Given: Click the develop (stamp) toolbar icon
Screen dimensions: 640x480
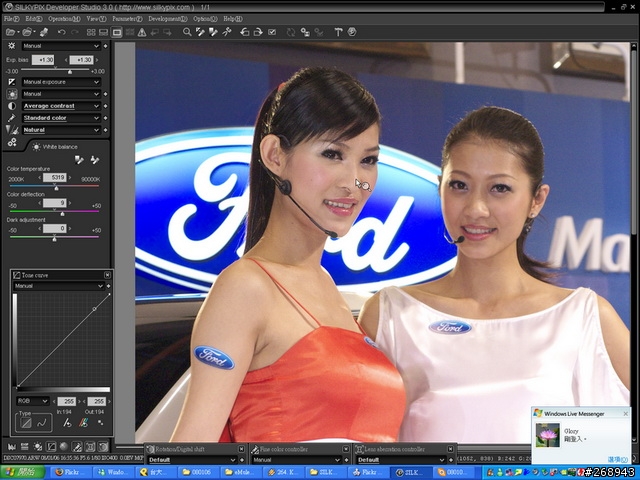Looking at the screenshot, I should [x=44, y=32].
